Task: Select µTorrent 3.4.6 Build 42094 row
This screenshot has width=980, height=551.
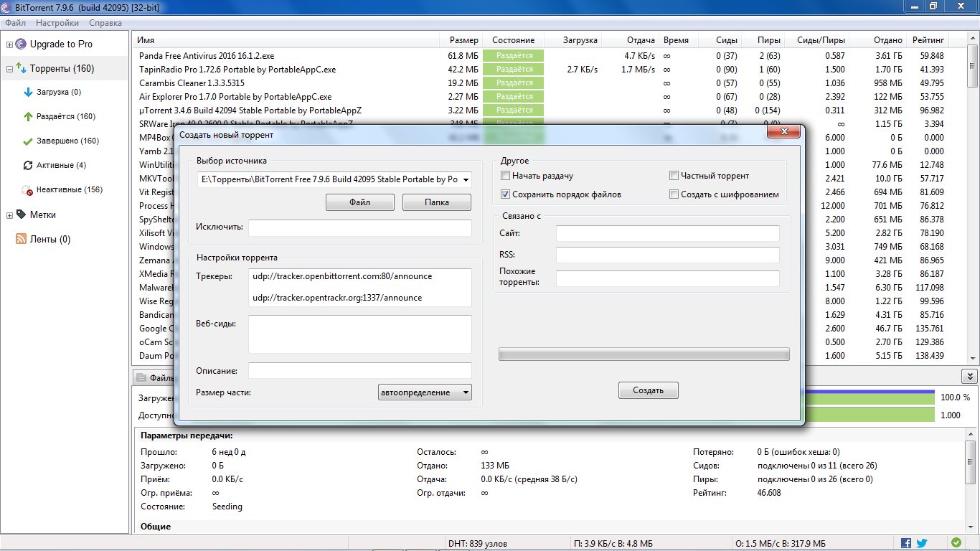Action: 550,110
